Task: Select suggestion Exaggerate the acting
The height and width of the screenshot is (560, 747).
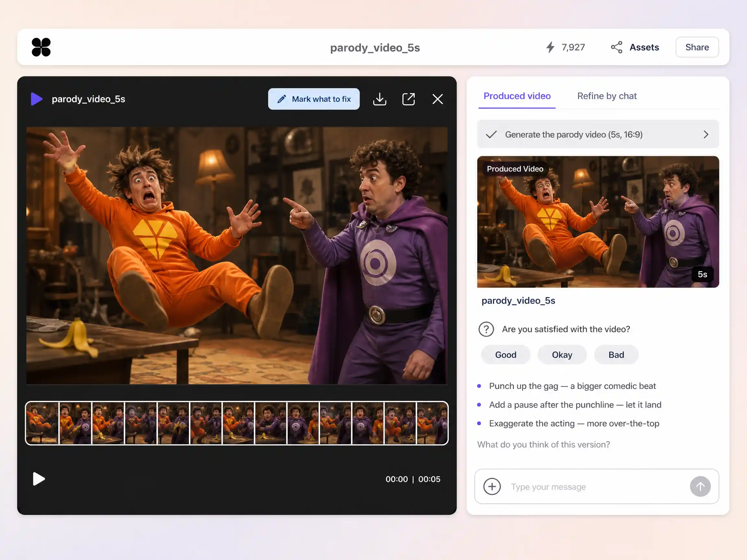Action: tap(574, 423)
